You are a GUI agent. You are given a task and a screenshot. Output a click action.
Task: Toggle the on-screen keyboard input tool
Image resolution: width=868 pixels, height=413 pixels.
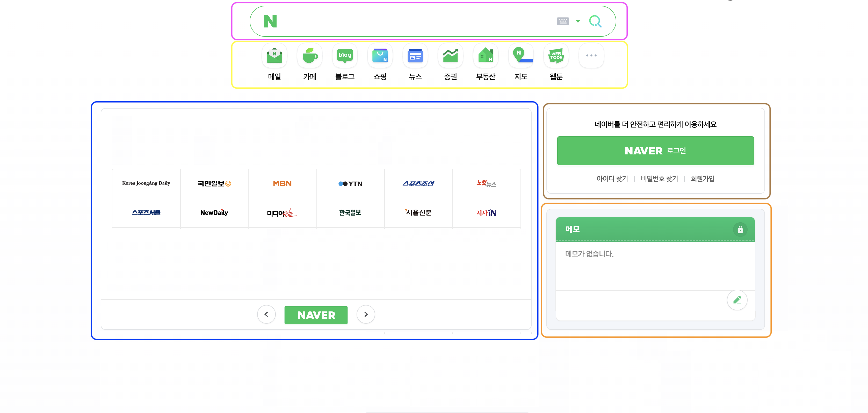pos(563,21)
